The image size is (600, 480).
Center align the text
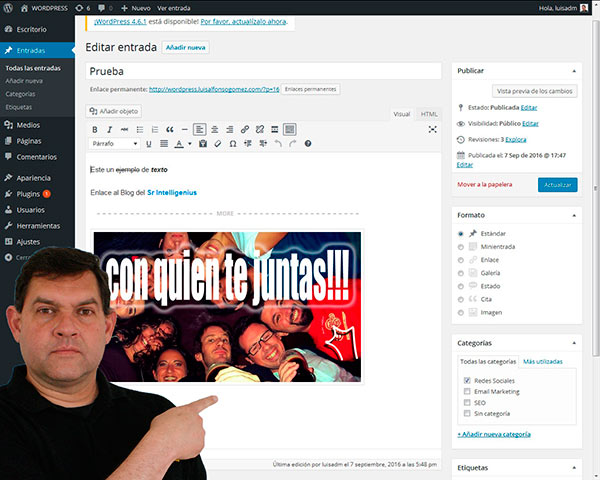coord(215,130)
